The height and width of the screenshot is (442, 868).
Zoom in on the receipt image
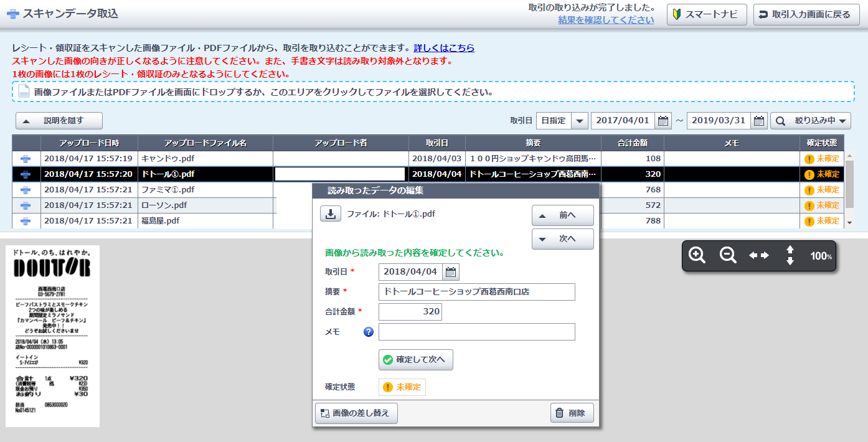click(697, 255)
